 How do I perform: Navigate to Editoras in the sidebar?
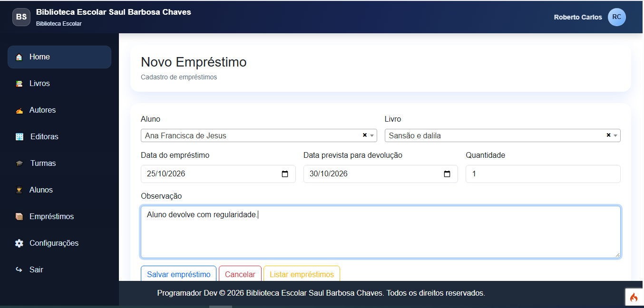59,137
